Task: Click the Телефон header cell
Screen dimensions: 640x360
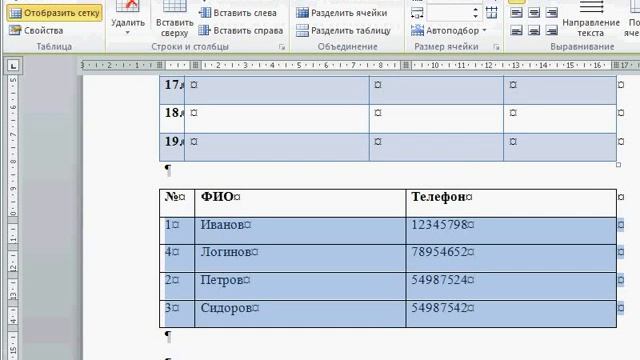Action: pyautogui.click(x=511, y=203)
